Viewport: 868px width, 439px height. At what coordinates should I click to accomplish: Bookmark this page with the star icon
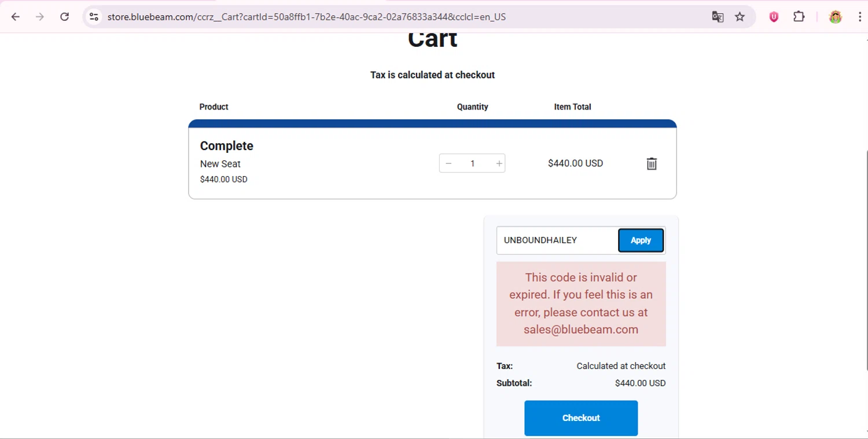tap(740, 17)
